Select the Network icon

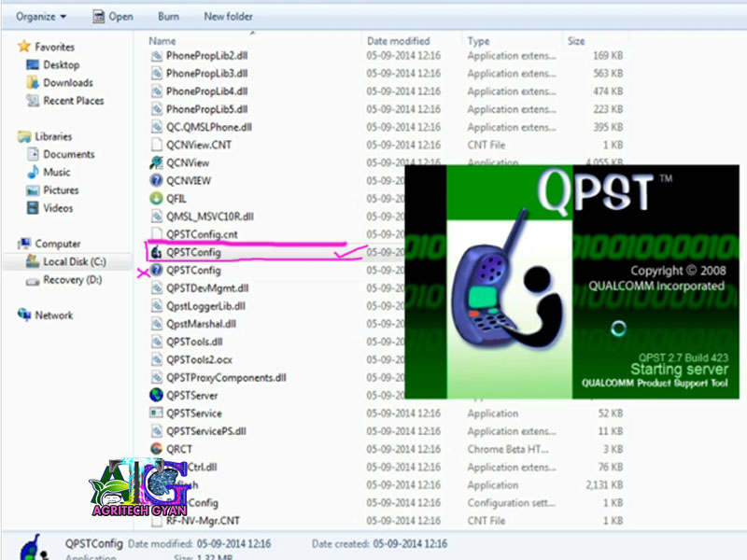coord(24,315)
